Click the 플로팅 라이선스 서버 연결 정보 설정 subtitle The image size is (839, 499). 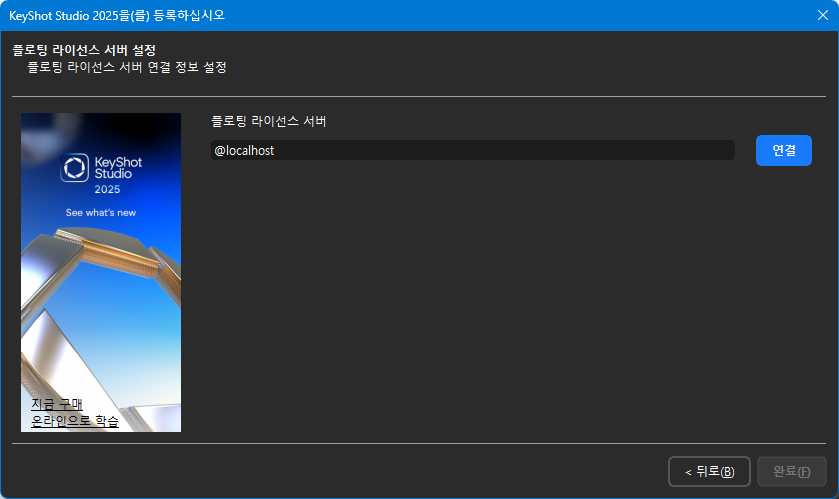pos(127,67)
